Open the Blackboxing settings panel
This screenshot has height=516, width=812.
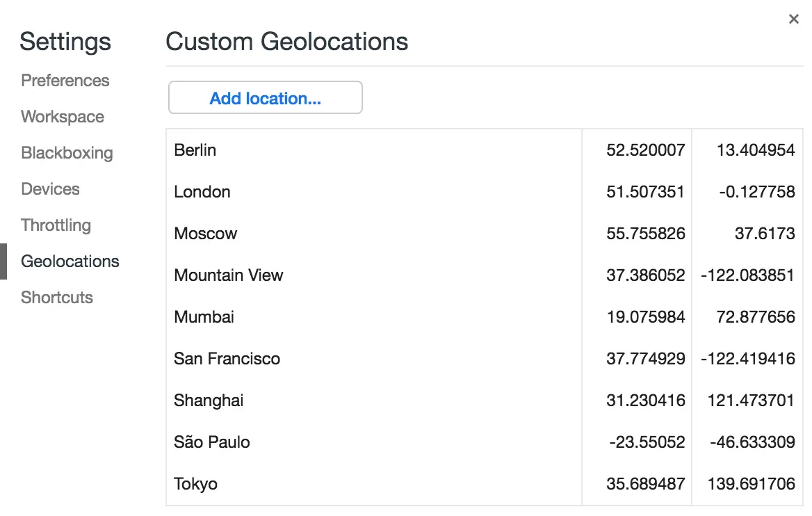(x=67, y=153)
